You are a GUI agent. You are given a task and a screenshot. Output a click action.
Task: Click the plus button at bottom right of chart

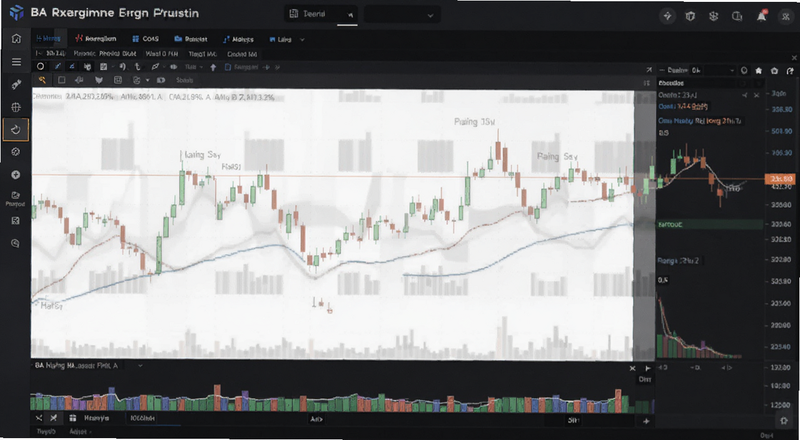click(x=646, y=421)
